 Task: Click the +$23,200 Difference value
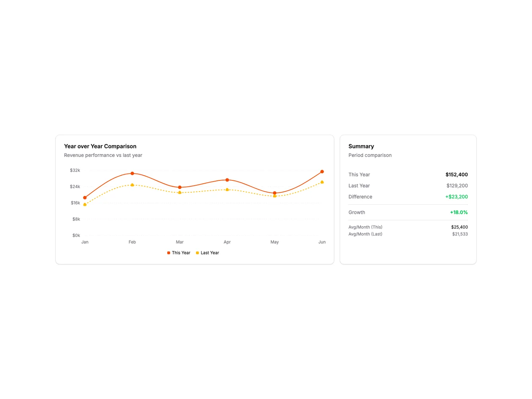point(456,197)
